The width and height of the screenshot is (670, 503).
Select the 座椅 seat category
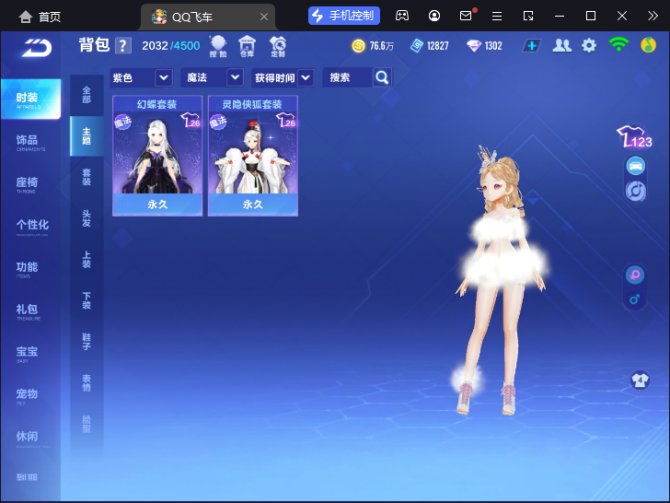[31, 184]
